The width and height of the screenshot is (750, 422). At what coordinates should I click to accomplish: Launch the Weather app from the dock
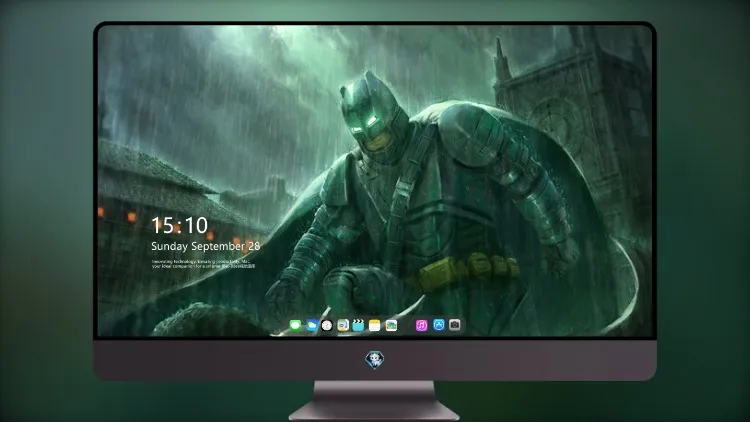coord(311,325)
